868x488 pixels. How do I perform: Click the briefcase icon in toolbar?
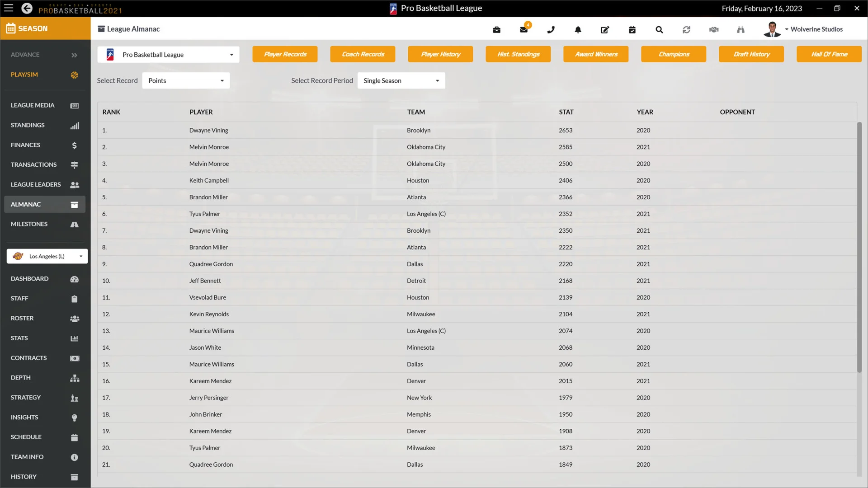[496, 30]
